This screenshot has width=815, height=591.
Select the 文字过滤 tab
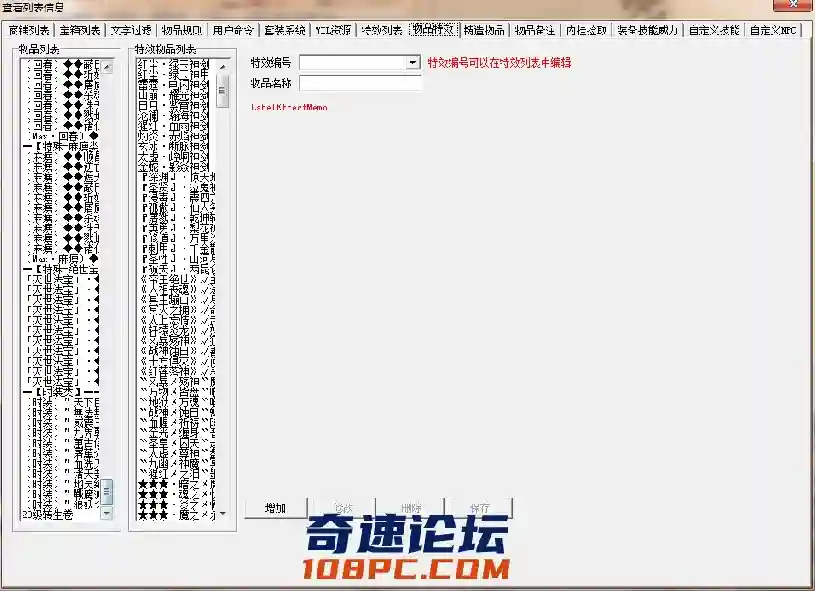pos(131,30)
